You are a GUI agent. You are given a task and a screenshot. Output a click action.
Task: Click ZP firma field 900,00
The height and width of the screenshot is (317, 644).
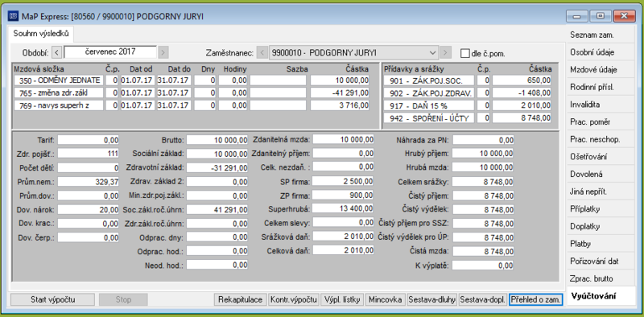[x=344, y=195]
